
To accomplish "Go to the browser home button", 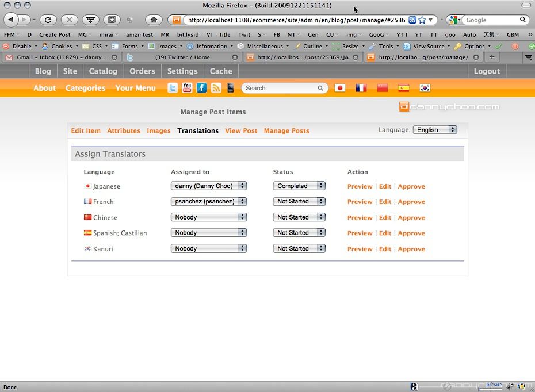I will point(154,20).
